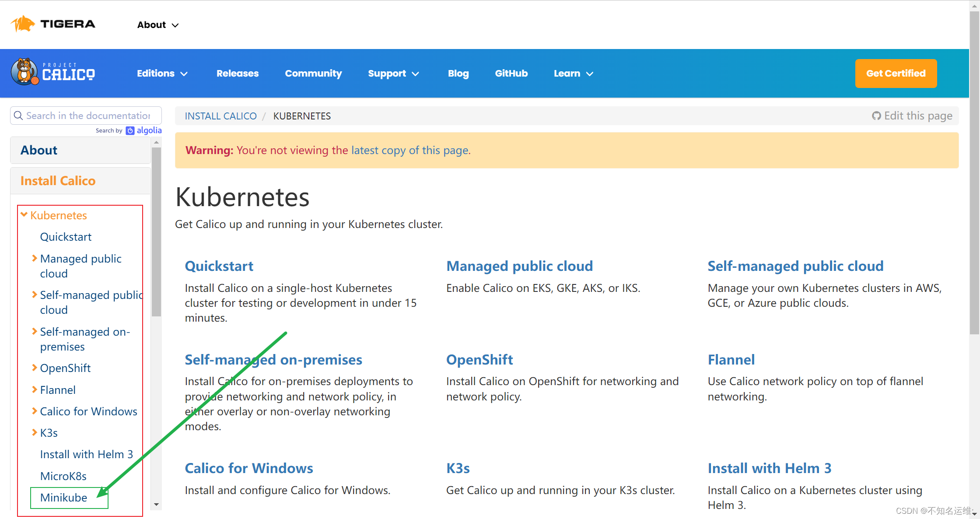Click the Project Calico cat logo
The height and width of the screenshot is (519, 980).
pyautogui.click(x=53, y=72)
